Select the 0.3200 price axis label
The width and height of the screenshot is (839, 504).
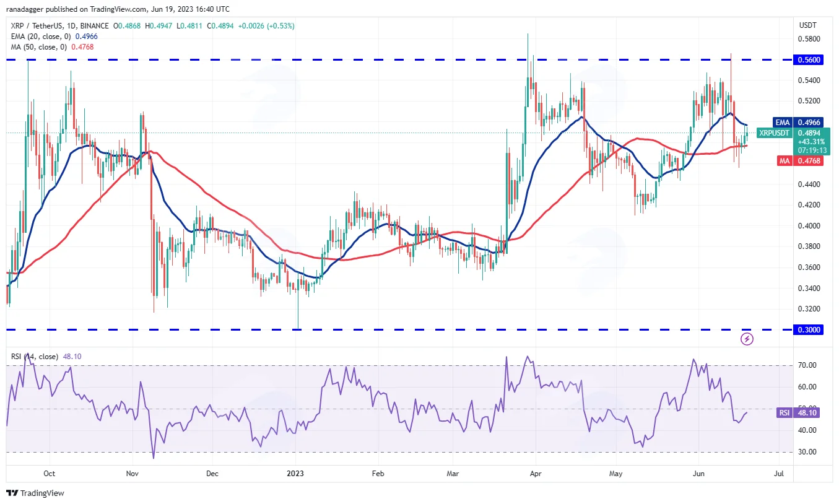tap(811, 309)
